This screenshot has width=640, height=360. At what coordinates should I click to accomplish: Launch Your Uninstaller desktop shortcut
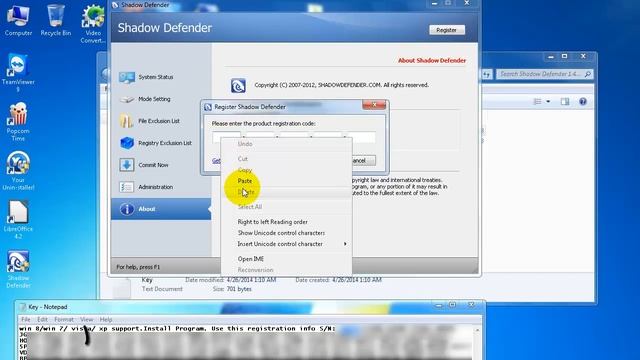coord(18,171)
